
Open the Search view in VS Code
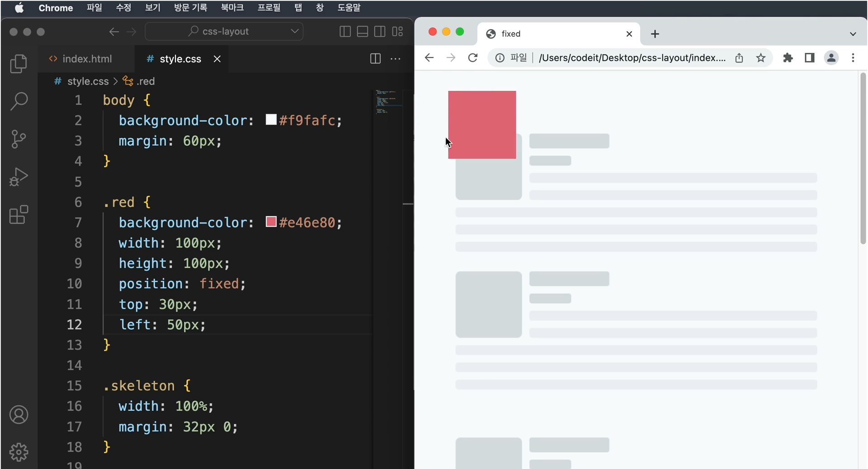pos(19,101)
